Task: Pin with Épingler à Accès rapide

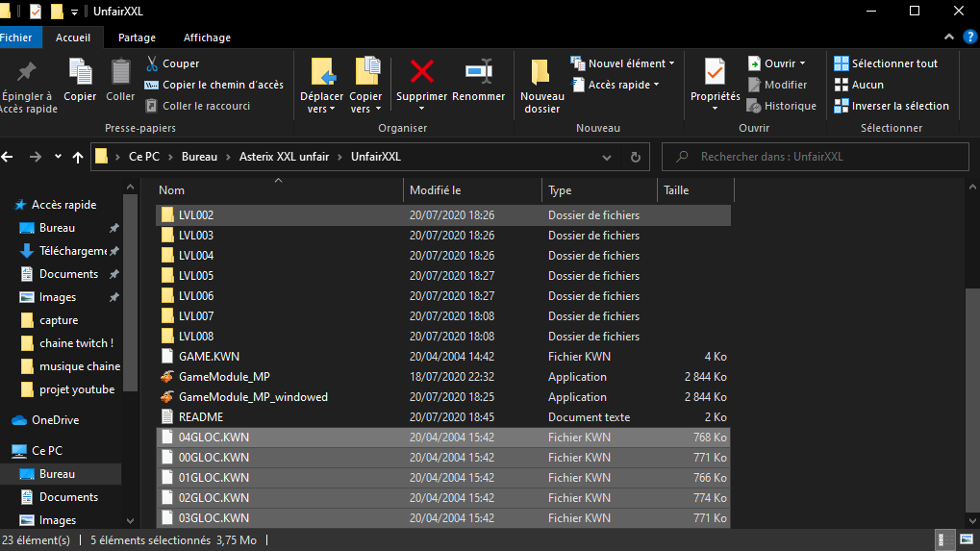Action: pyautogui.click(x=28, y=87)
